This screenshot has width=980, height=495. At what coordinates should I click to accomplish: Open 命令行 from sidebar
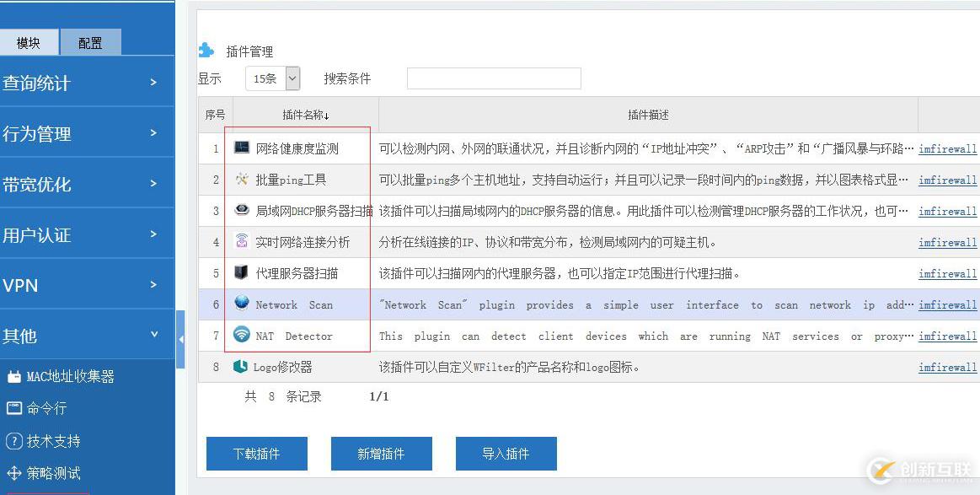[46, 409]
